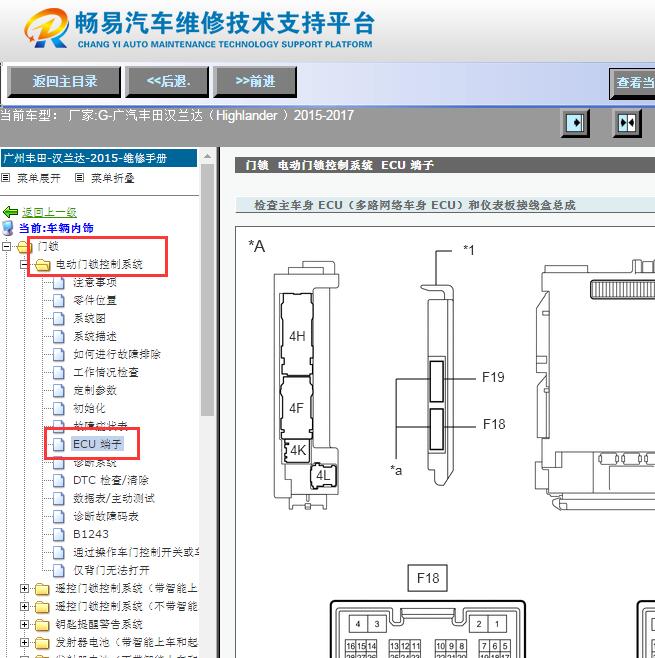Click document icon beside 仅背门无法打开

(x=59, y=571)
